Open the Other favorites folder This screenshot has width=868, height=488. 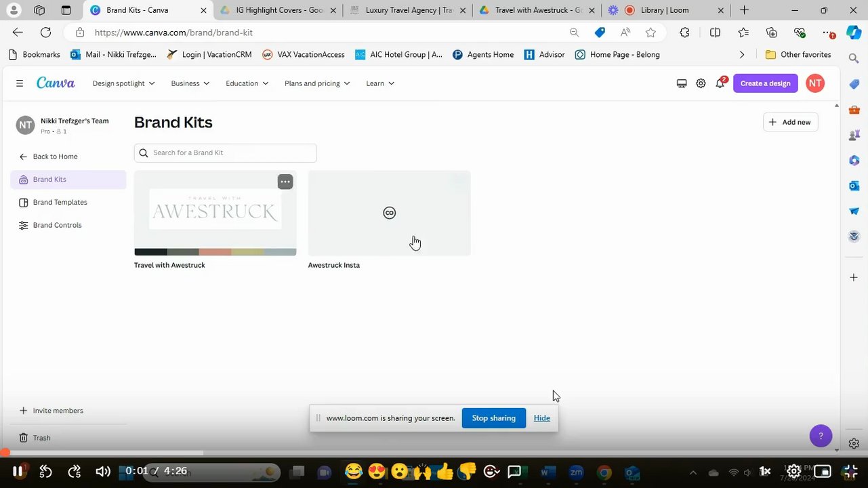(x=798, y=55)
